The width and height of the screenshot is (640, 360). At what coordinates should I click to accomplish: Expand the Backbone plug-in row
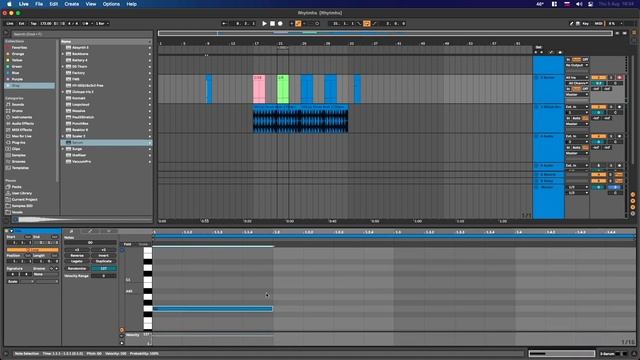click(63, 54)
